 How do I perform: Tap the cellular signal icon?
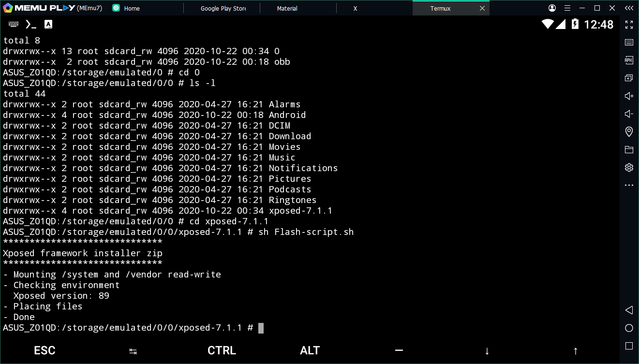click(x=560, y=24)
